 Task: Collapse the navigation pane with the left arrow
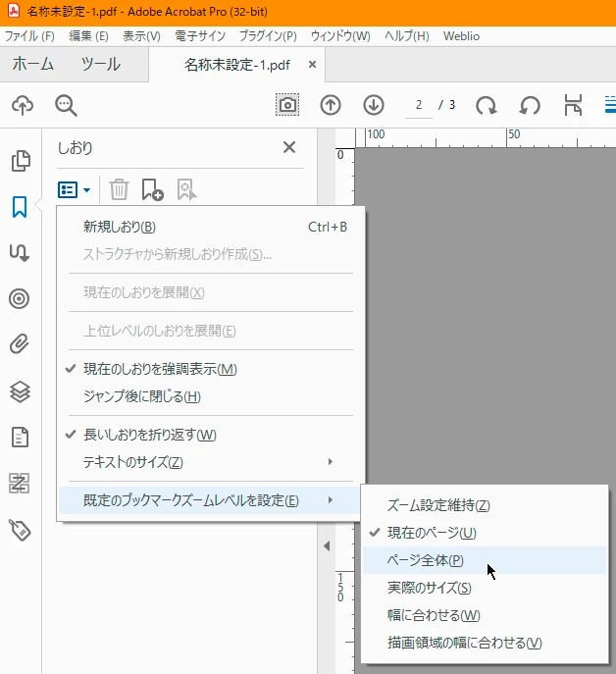[327, 545]
